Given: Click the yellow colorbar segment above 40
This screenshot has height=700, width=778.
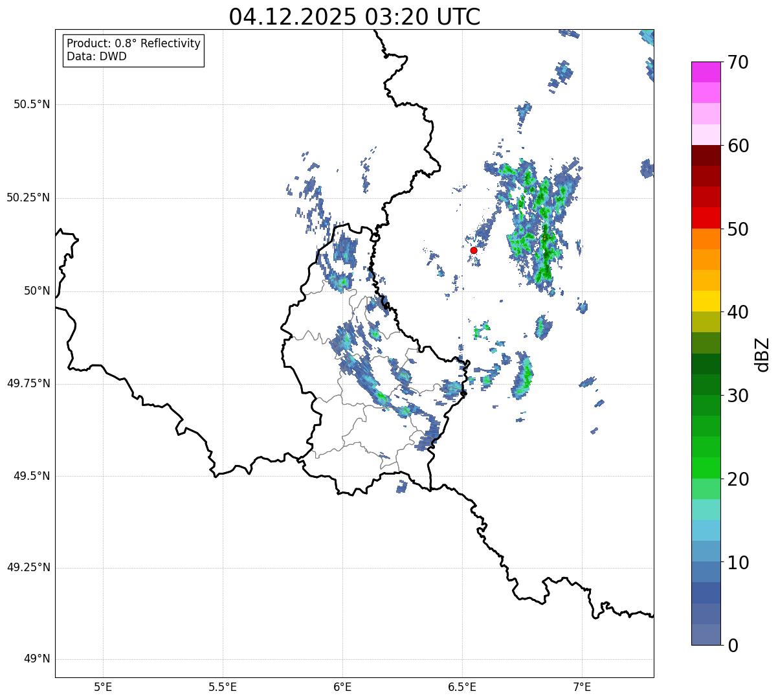Looking at the screenshot, I should pos(706,302).
